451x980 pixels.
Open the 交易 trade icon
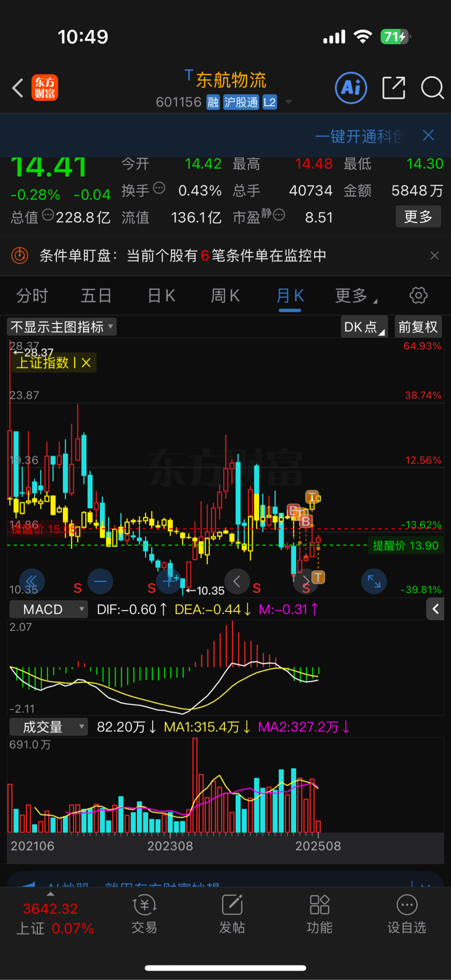point(144,914)
